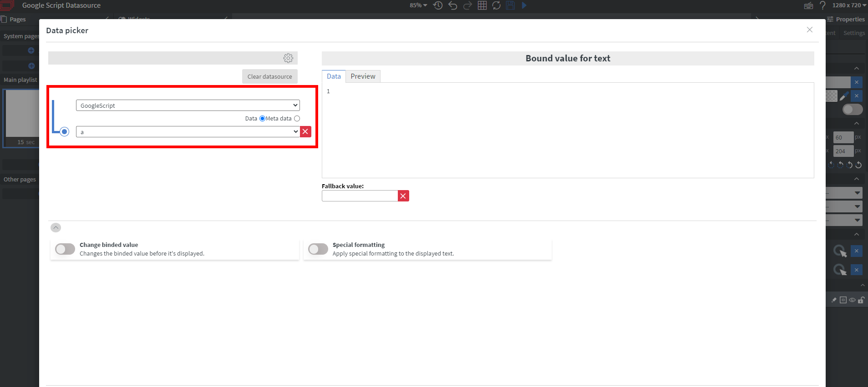Open datasource settings gear icon
Image resolution: width=868 pixels, height=387 pixels.
288,58
